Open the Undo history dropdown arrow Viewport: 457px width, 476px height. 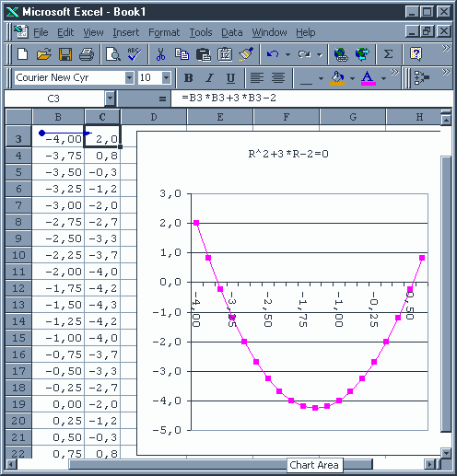[x=287, y=55]
